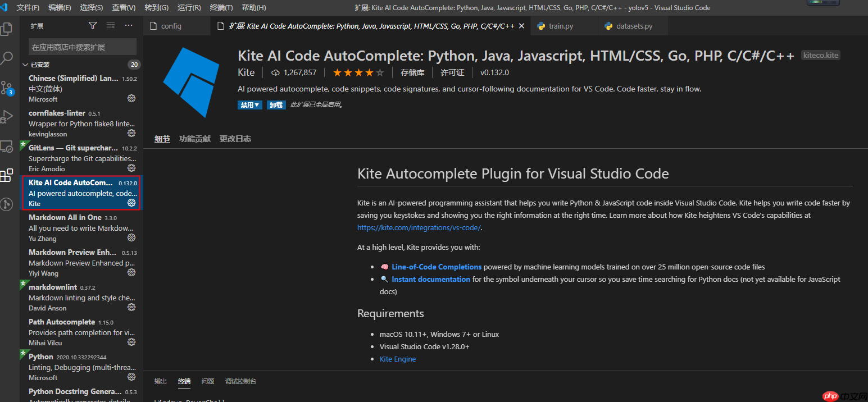Open the Kite Engine link
Viewport: 868px width, 402px height.
398,359
